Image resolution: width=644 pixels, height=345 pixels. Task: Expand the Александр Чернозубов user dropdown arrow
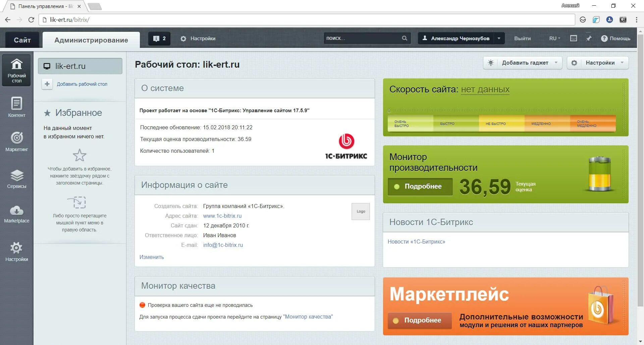click(499, 39)
